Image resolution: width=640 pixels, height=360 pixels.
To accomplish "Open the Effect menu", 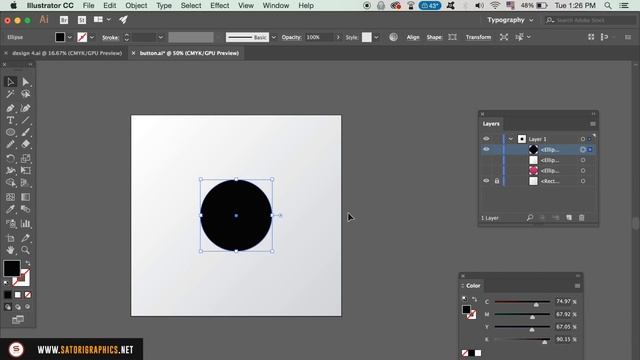I will pyautogui.click(x=220, y=5).
